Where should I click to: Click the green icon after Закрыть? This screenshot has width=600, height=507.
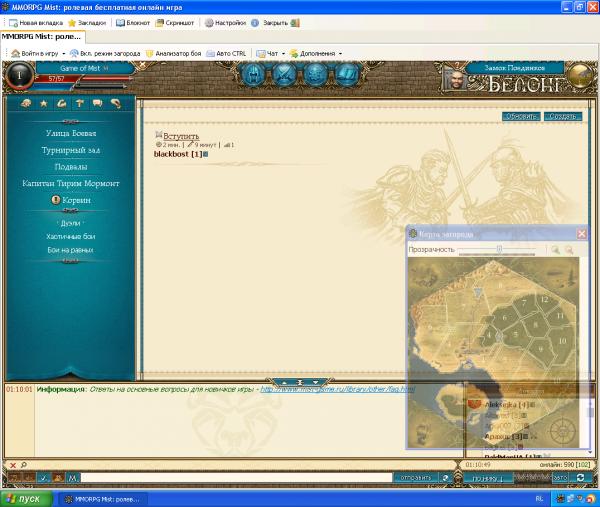pos(295,23)
